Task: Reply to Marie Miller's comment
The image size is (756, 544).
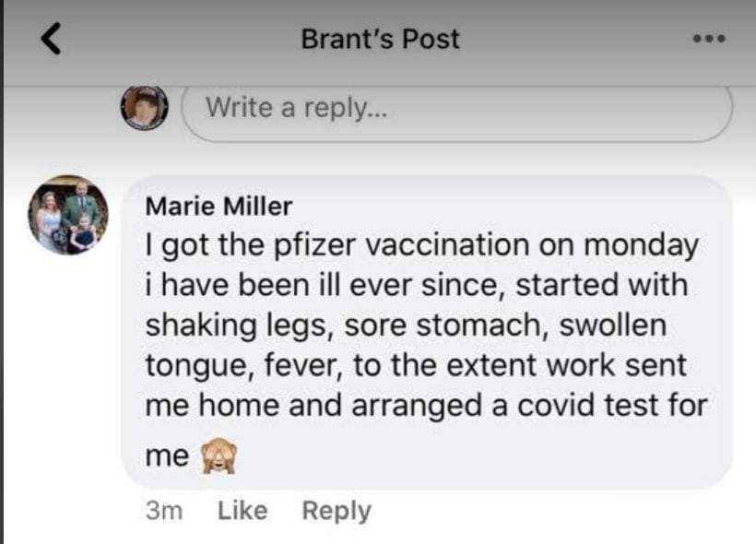Action: 337,511
